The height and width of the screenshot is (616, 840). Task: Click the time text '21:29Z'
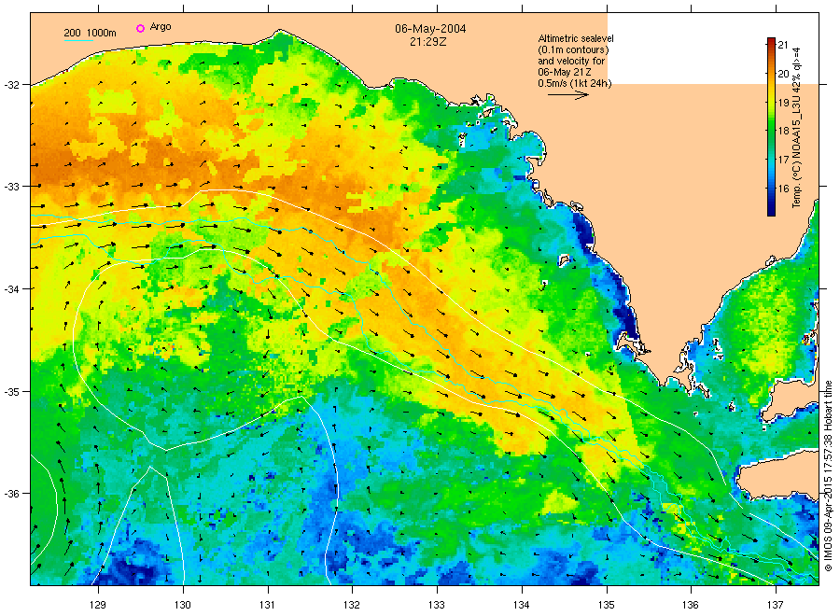(427, 42)
